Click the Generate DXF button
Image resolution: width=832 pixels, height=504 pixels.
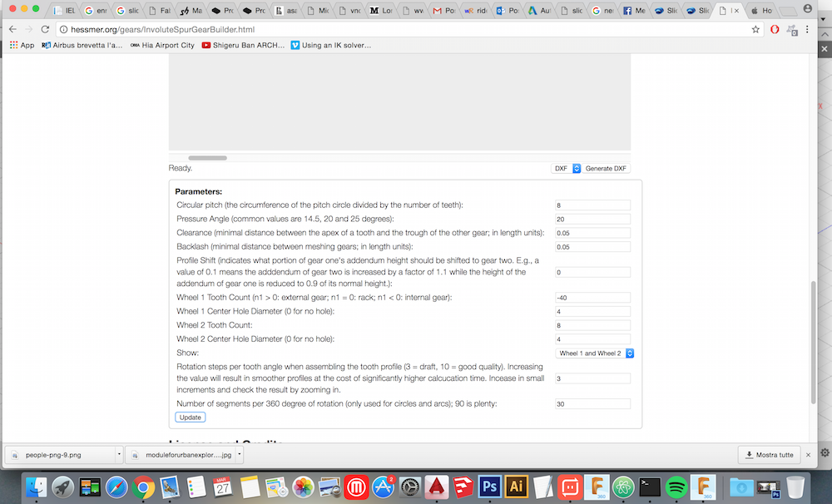point(606,168)
